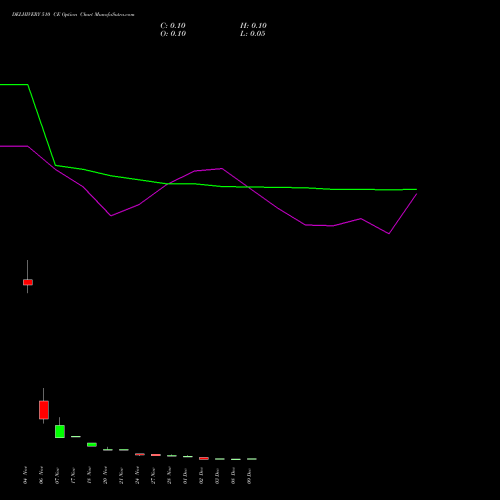Click the 20 Nov date label
This screenshot has width=500, height=500.
coord(105,475)
